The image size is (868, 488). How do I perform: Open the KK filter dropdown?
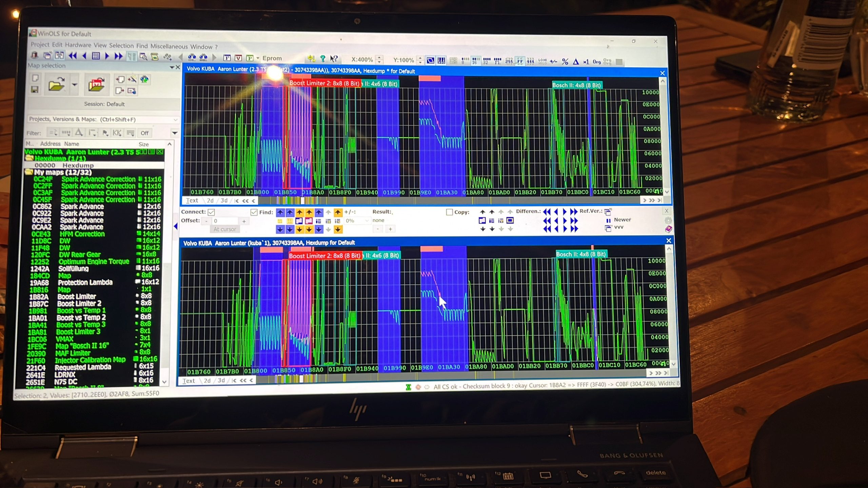pyautogui.click(x=117, y=133)
